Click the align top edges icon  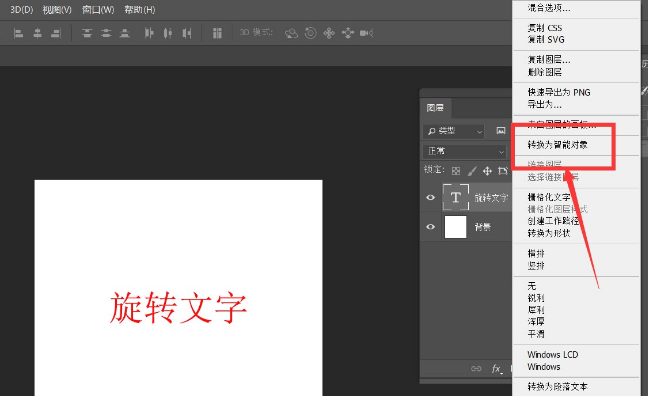pos(87,33)
